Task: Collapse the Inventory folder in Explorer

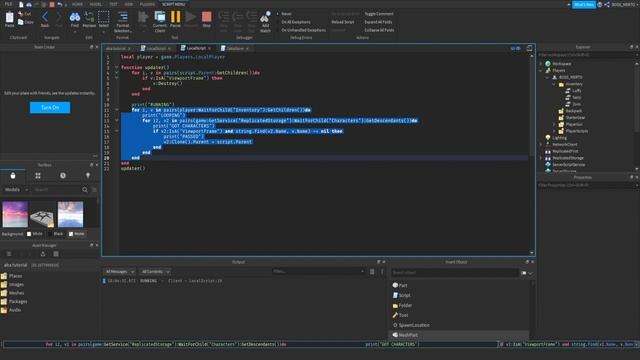Action: (554, 84)
